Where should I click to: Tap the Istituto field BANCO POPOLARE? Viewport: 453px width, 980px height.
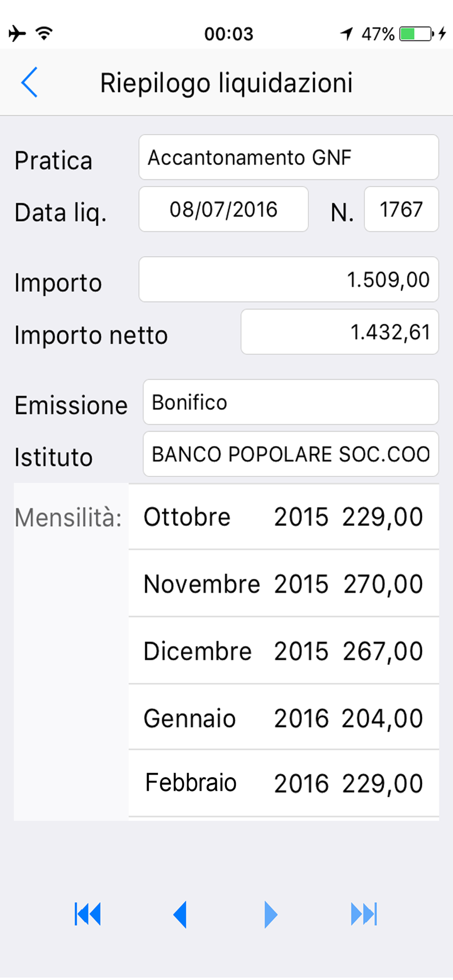click(x=290, y=454)
